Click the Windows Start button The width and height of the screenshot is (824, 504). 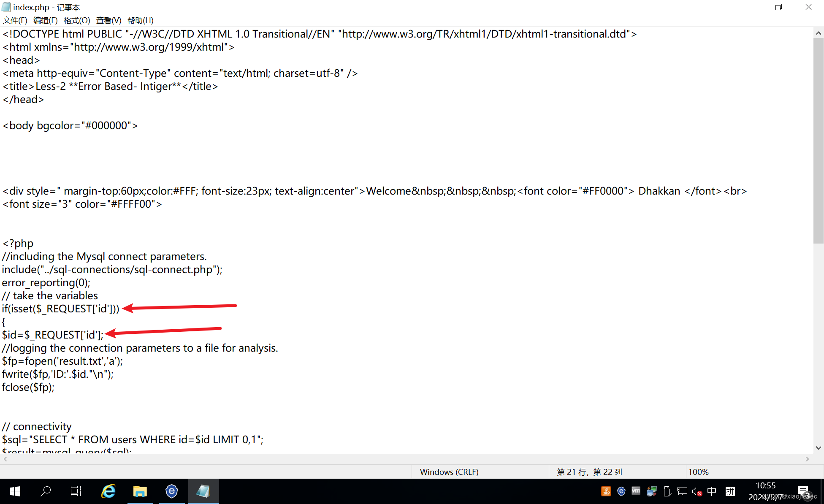coord(15,491)
